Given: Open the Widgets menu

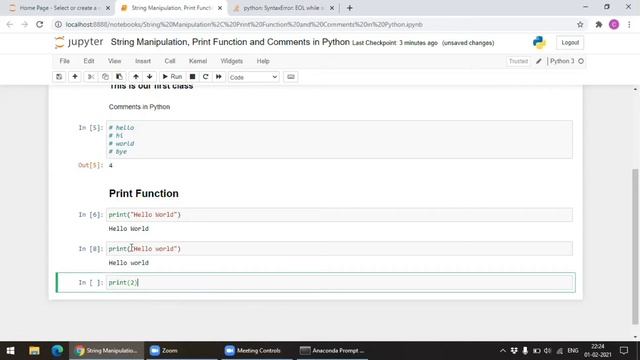Looking at the screenshot, I should point(231,61).
